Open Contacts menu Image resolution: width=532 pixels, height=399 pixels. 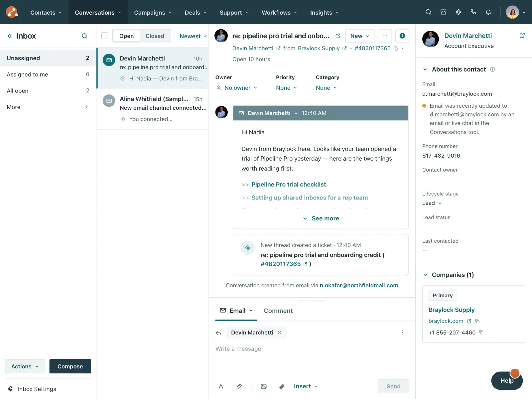pyautogui.click(x=46, y=13)
